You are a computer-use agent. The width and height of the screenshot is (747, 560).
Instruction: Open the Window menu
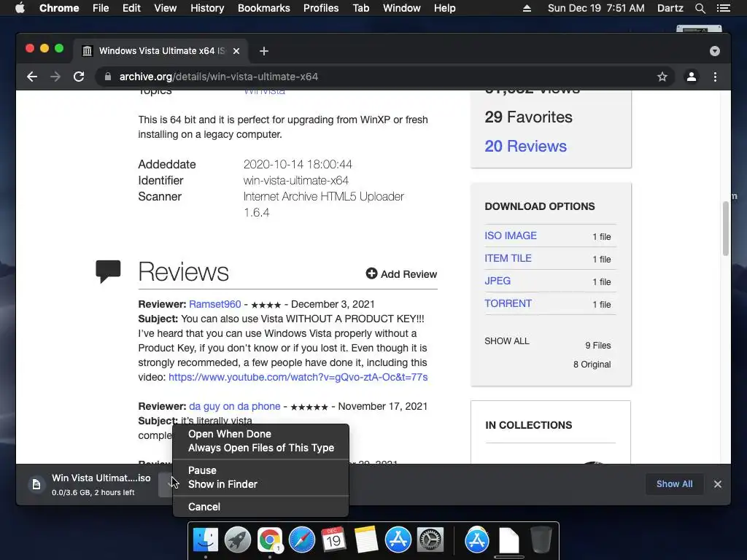click(402, 8)
